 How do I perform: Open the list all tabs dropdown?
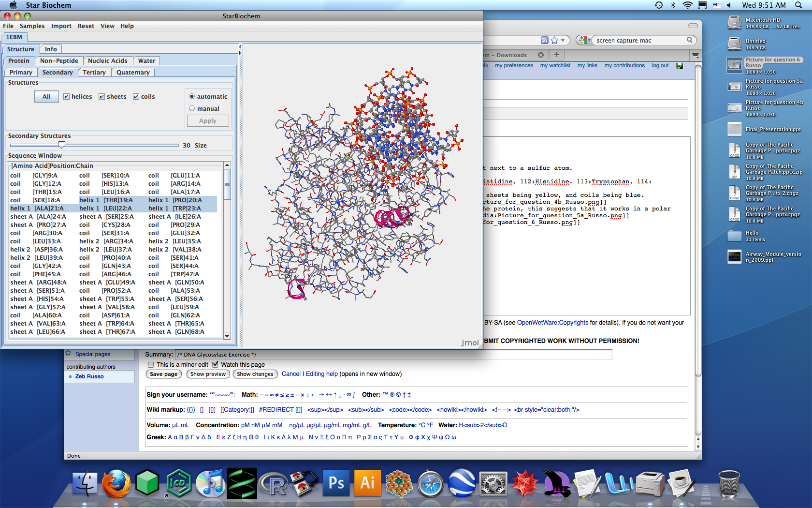pos(696,55)
